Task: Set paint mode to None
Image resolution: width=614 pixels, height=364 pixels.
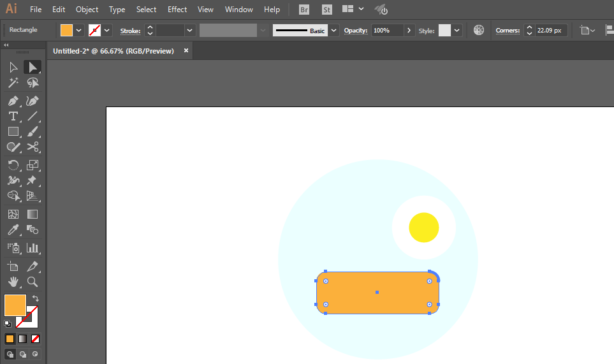Action: tap(36, 339)
